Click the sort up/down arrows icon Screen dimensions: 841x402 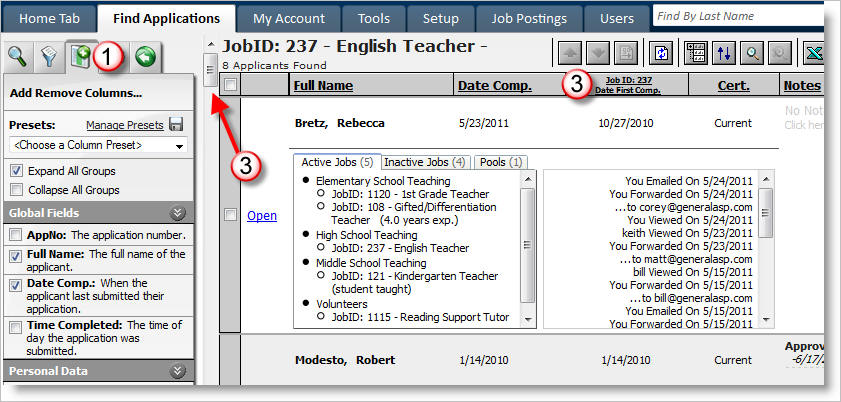point(723,53)
